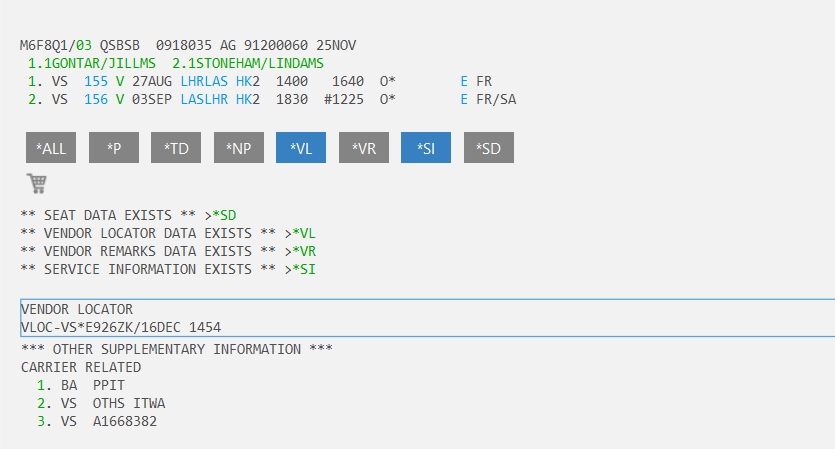Select the *NP button
Image resolution: width=835 pixels, height=449 pixels.
239,148
